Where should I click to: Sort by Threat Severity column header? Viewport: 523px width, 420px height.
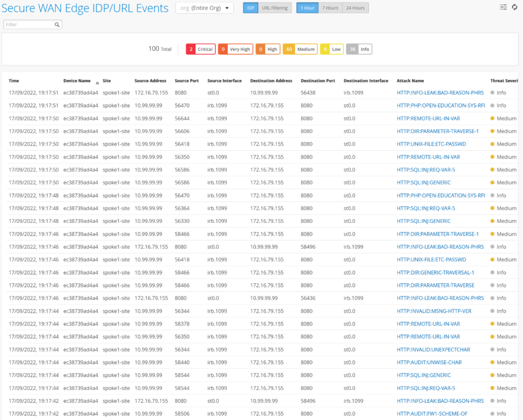coord(504,81)
